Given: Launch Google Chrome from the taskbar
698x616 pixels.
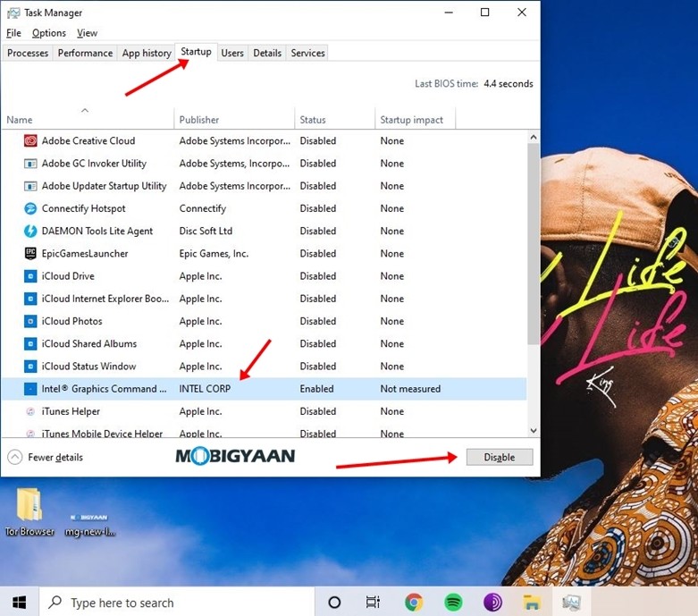Looking at the screenshot, I should (414, 603).
